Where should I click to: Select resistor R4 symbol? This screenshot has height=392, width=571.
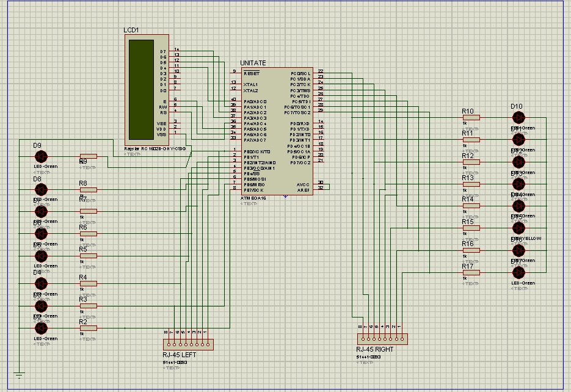point(89,283)
